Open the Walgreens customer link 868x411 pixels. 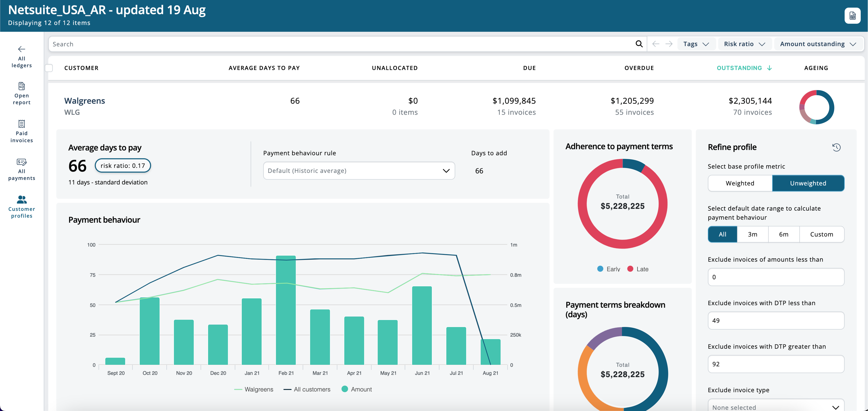coord(85,101)
